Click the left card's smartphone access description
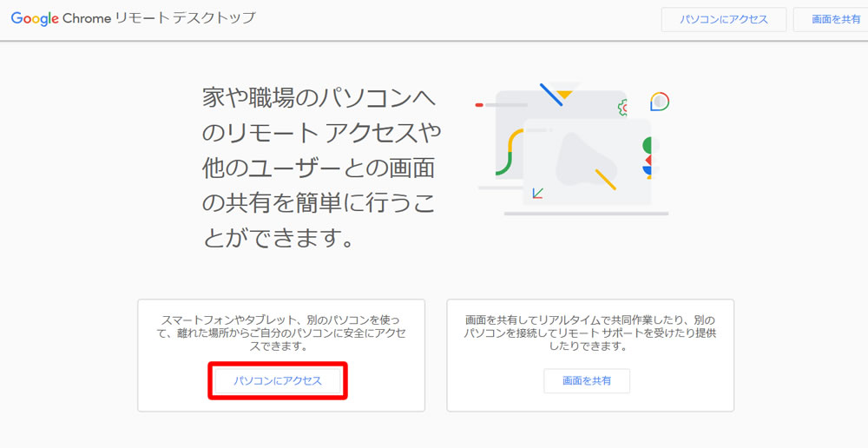This screenshot has height=448, width=868. coord(280,333)
